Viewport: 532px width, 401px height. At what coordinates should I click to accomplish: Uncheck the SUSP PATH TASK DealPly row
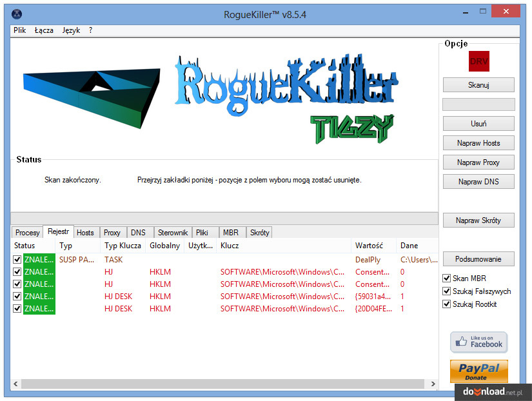[17, 260]
